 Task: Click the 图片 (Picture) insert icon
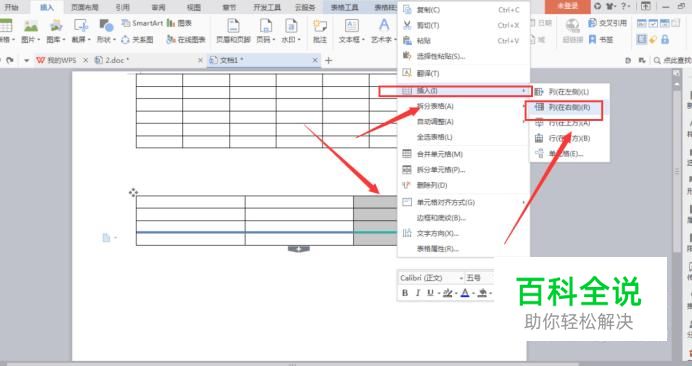(x=30, y=26)
